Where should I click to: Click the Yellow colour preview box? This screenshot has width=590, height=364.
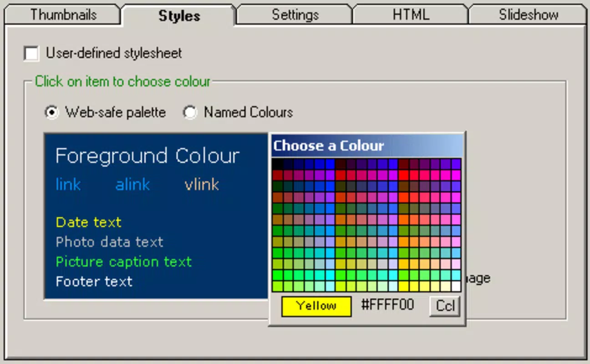pos(316,306)
